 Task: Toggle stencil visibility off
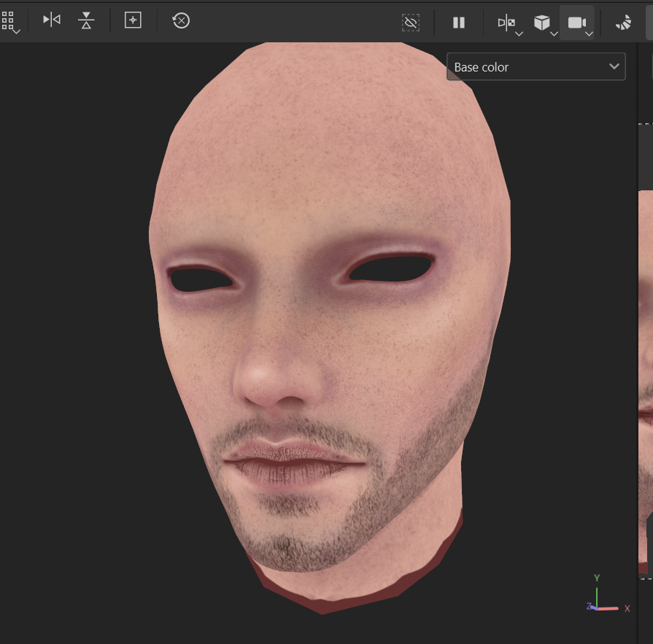coord(411,22)
